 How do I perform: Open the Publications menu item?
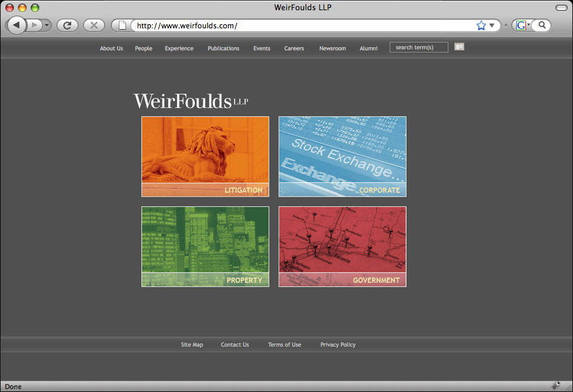(223, 48)
